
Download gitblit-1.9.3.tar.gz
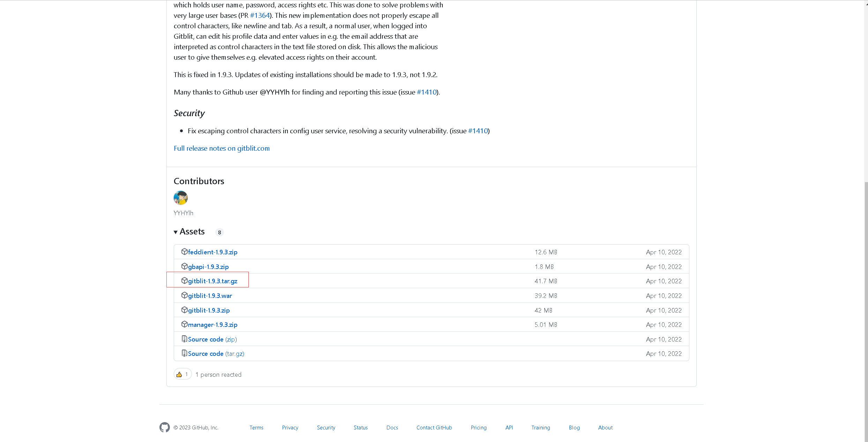(212, 281)
